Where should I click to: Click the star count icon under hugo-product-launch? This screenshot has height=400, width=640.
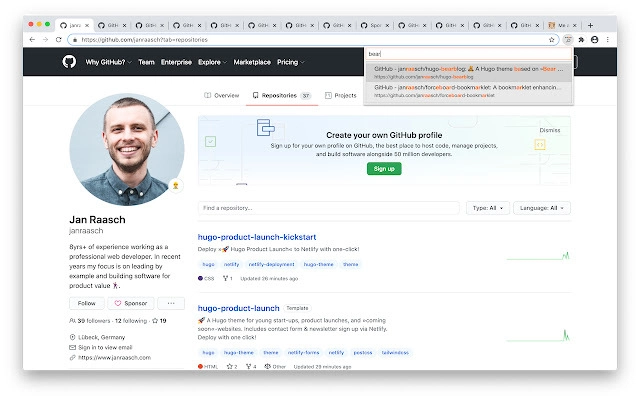point(229,367)
